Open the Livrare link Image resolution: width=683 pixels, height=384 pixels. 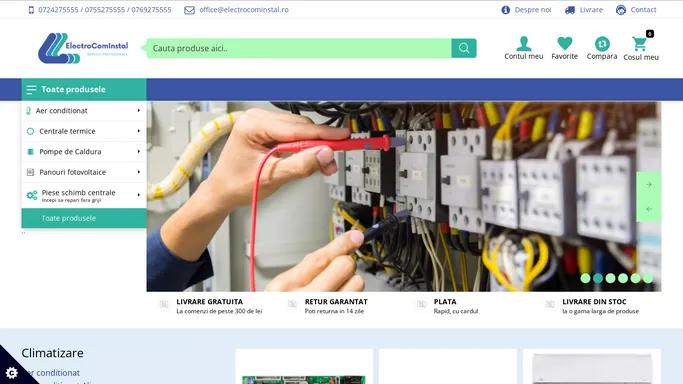pyautogui.click(x=591, y=10)
